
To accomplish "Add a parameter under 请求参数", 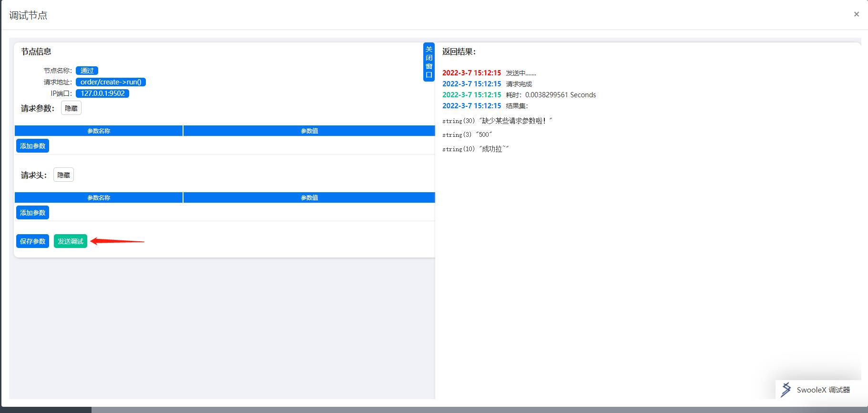I will click(x=32, y=146).
